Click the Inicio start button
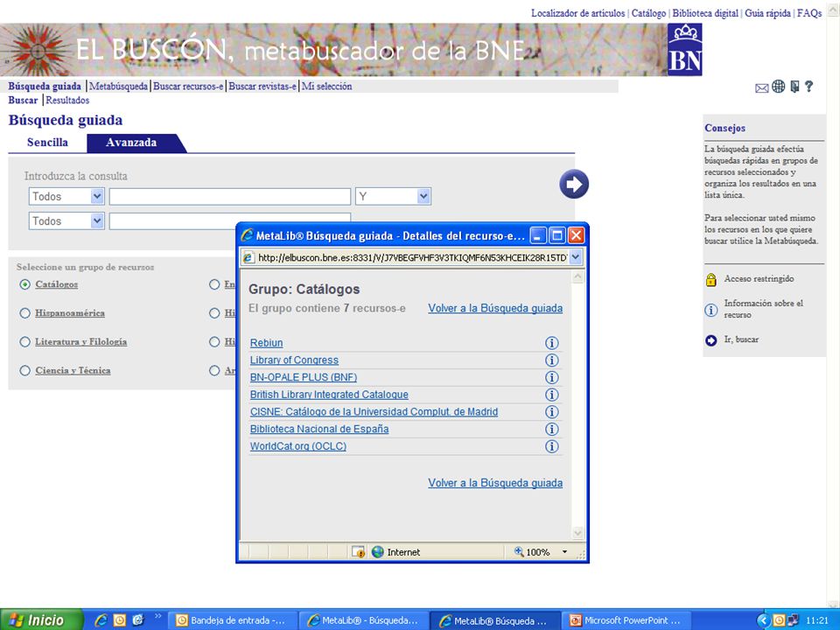 [x=42, y=619]
